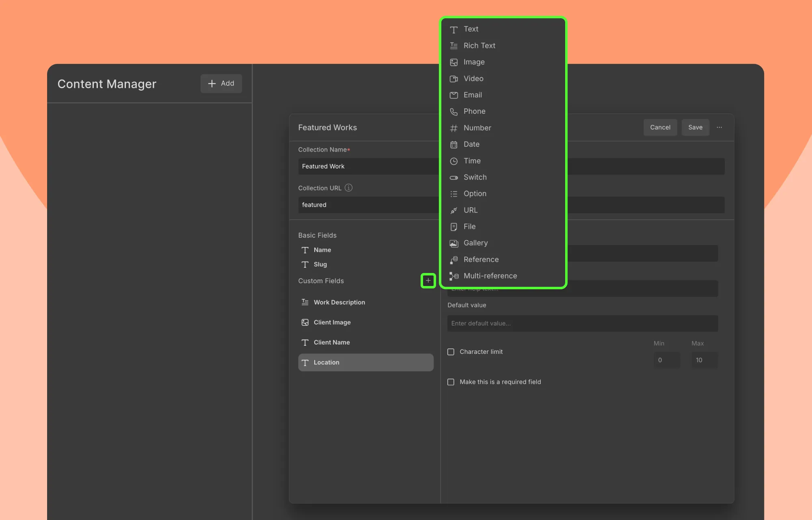Click the URL link icon
This screenshot has height=520, width=812.
(x=454, y=210)
